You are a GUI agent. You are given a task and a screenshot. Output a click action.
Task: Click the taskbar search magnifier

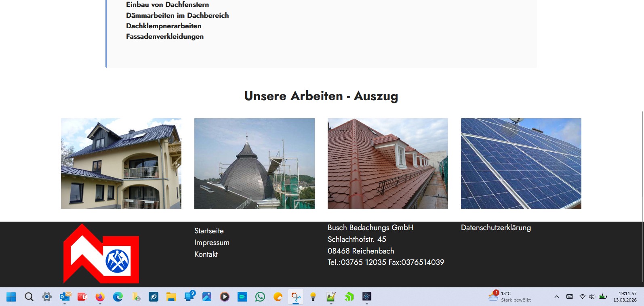tap(29, 297)
